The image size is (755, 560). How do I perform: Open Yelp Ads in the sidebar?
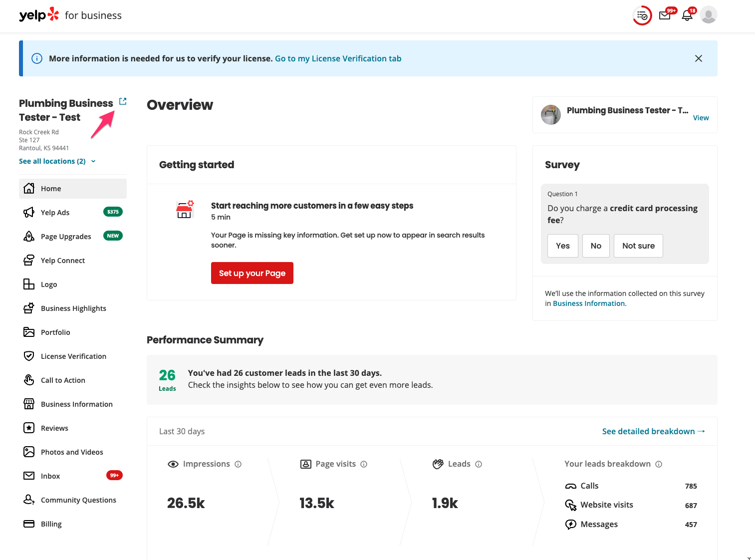[73, 213]
